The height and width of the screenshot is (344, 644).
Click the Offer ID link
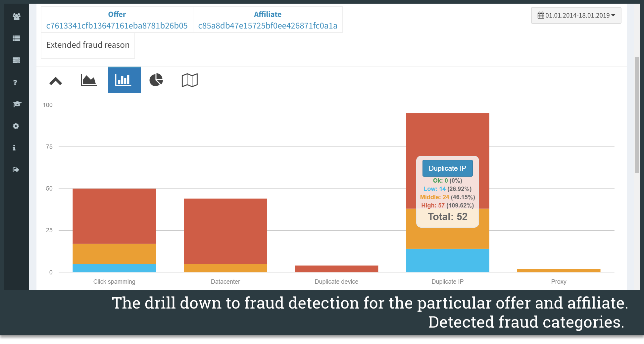pyautogui.click(x=117, y=26)
